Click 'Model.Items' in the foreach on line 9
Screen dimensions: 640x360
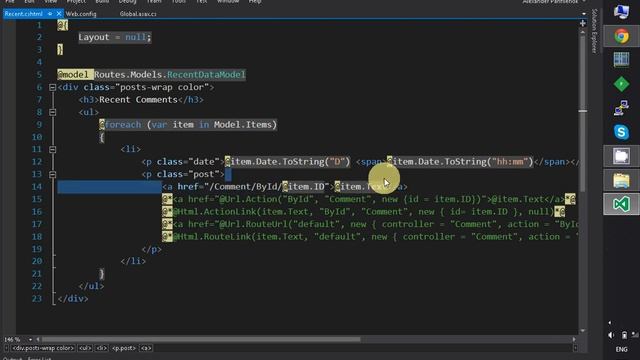(x=243, y=124)
